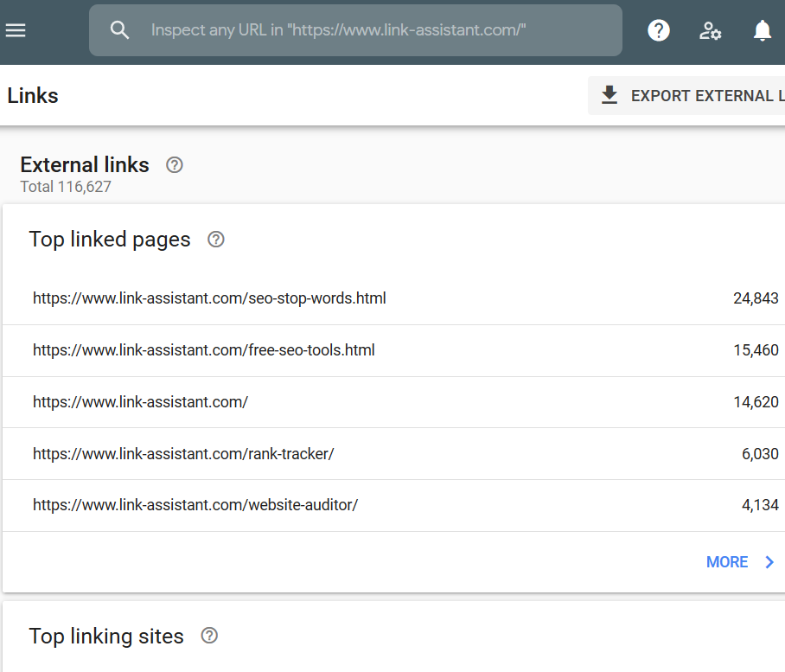Open the link-assistant.com homepage row
This screenshot has width=785, height=672.
coord(140,402)
